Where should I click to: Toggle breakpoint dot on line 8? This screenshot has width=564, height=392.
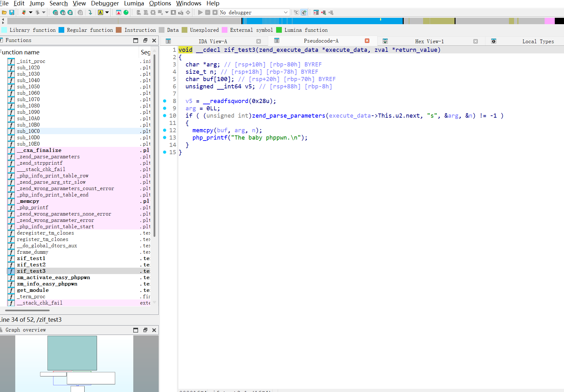click(x=165, y=101)
